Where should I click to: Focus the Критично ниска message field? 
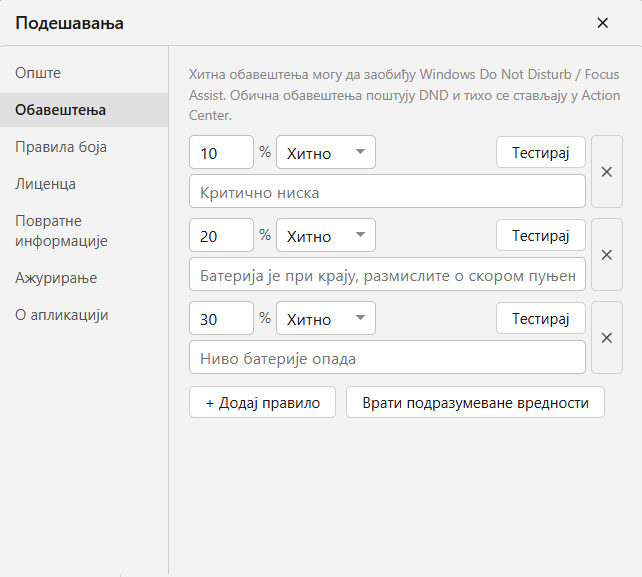click(387, 191)
